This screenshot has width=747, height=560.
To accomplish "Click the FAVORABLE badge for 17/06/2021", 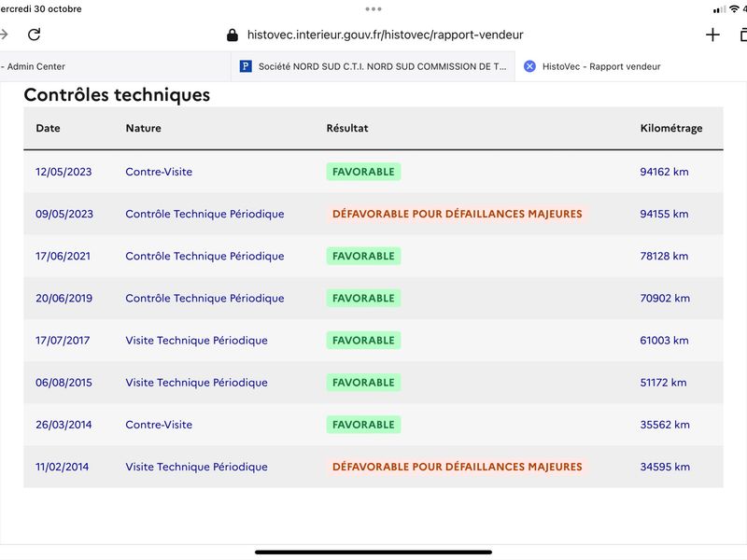I will [x=363, y=256].
